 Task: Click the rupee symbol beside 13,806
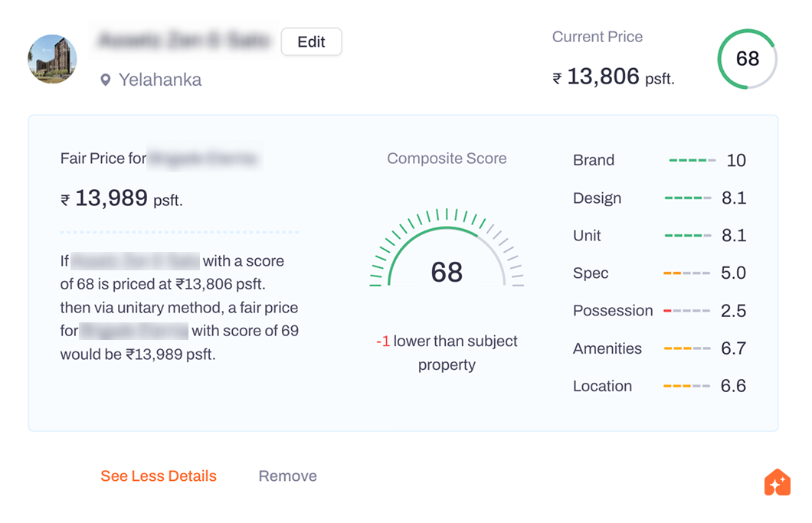[x=557, y=78]
